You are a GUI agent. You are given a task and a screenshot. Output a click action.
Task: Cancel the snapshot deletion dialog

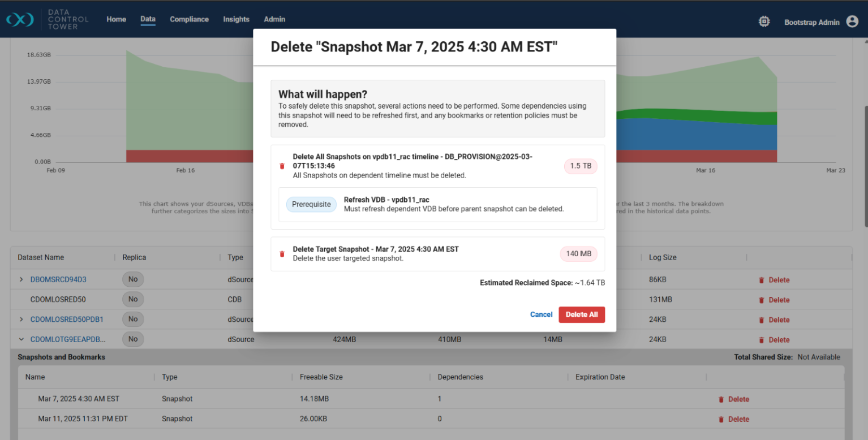click(541, 314)
